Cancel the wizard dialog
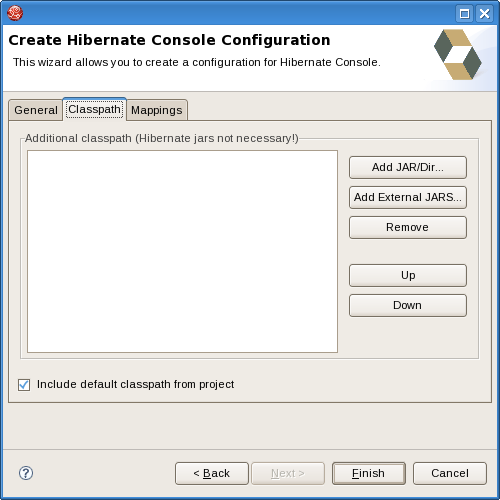The height and width of the screenshot is (500, 500). 450,473
